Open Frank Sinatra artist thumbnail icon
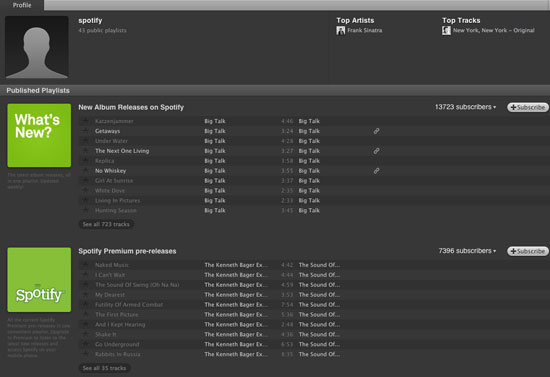550x377 pixels. pyautogui.click(x=341, y=31)
